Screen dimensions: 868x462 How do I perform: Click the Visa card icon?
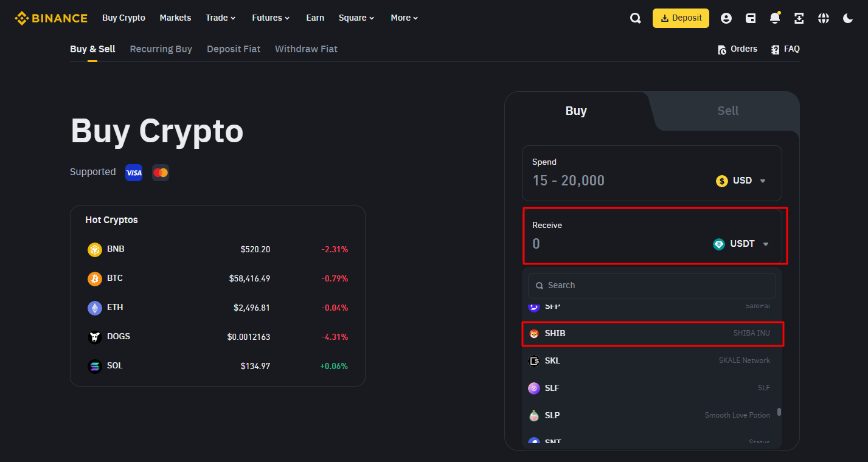coord(134,173)
